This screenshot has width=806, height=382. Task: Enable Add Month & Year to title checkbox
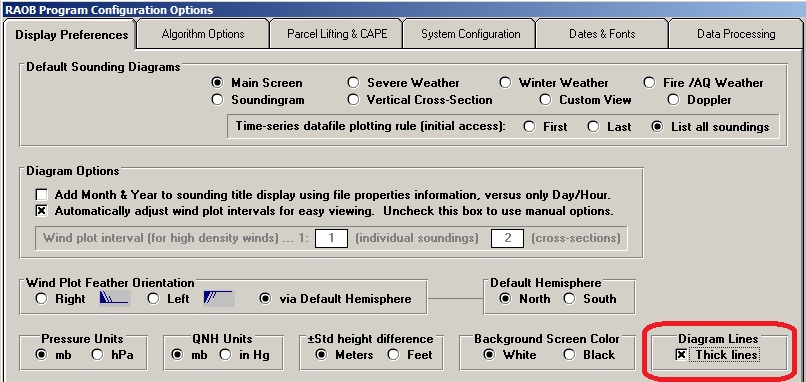pyautogui.click(x=42, y=195)
